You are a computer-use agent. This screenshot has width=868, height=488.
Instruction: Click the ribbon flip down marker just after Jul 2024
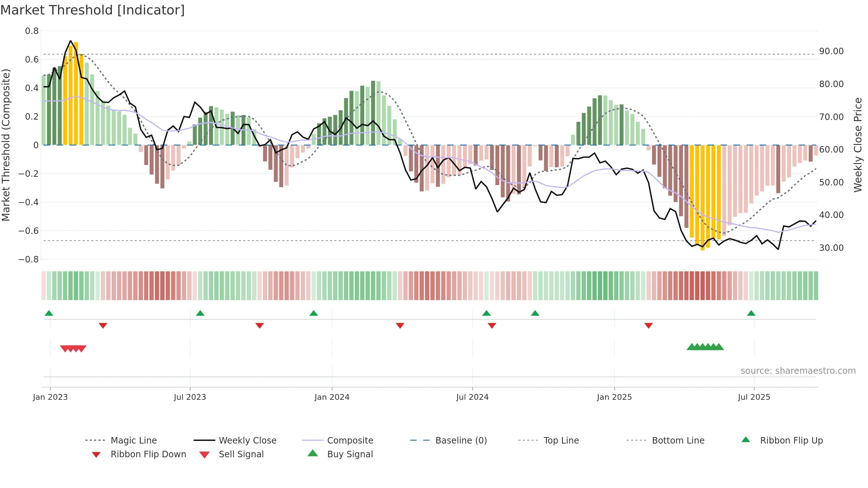492,326
